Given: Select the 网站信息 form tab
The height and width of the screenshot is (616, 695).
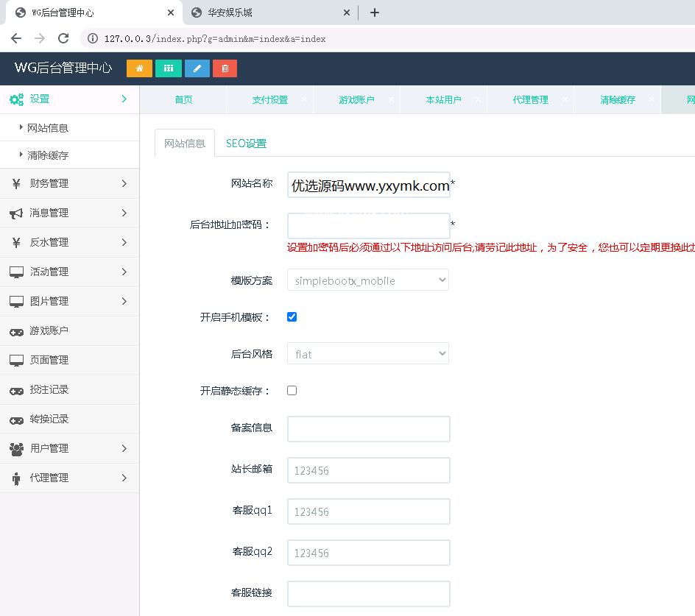Looking at the screenshot, I should (185, 144).
